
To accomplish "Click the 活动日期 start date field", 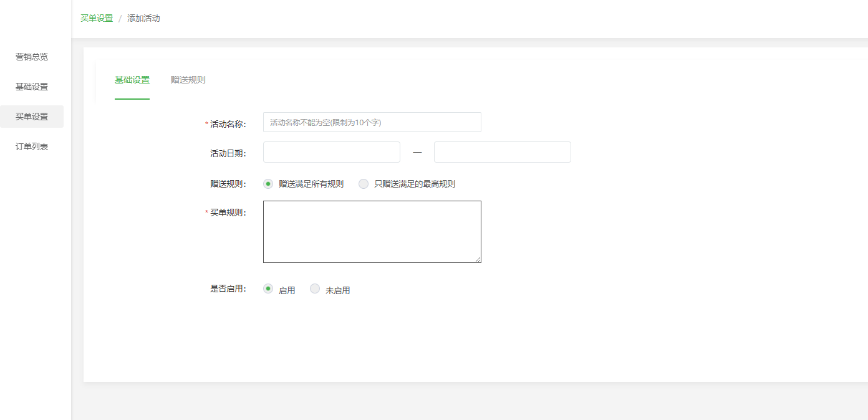I will click(331, 152).
